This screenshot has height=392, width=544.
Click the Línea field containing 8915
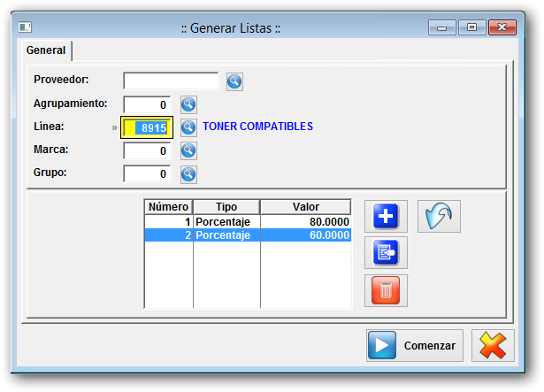coord(147,127)
